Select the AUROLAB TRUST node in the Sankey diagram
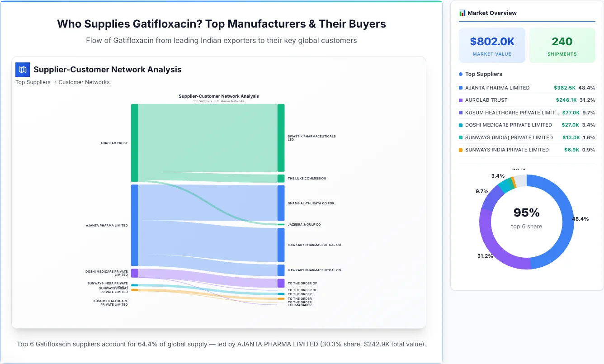604x364 pixels. (x=134, y=143)
